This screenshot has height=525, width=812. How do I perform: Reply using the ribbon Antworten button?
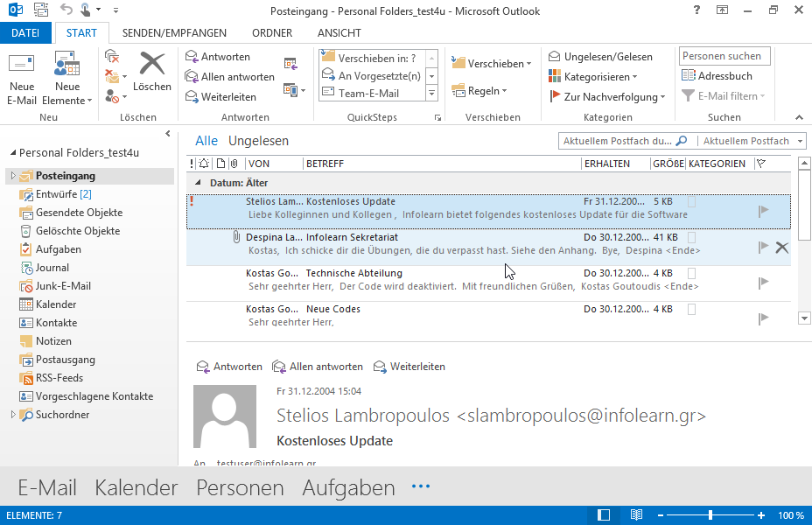tap(218, 56)
